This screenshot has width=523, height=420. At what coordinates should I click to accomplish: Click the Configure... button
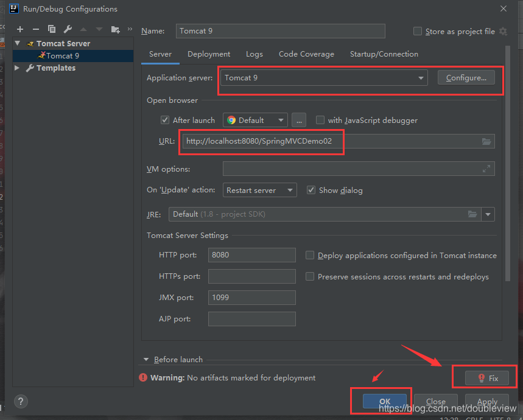click(x=466, y=78)
